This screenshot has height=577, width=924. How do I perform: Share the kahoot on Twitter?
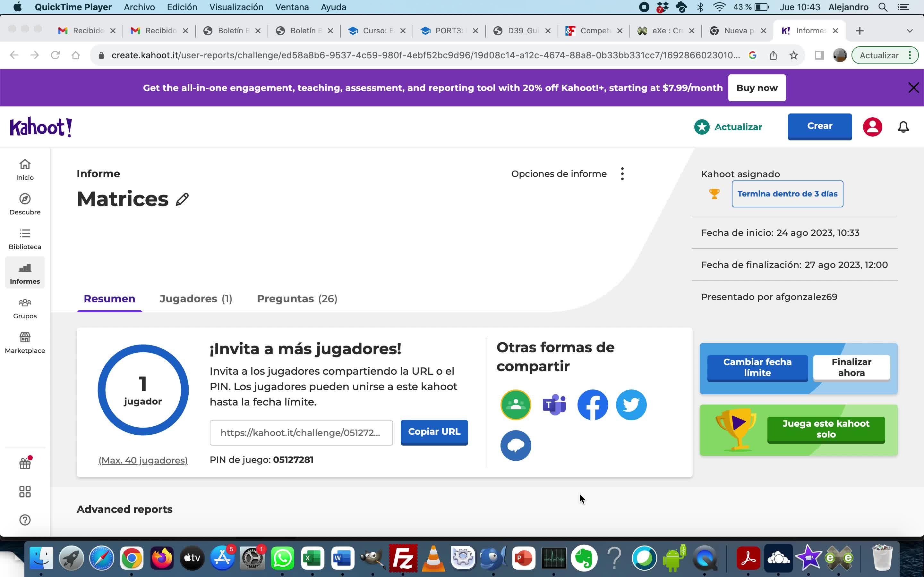click(x=631, y=405)
